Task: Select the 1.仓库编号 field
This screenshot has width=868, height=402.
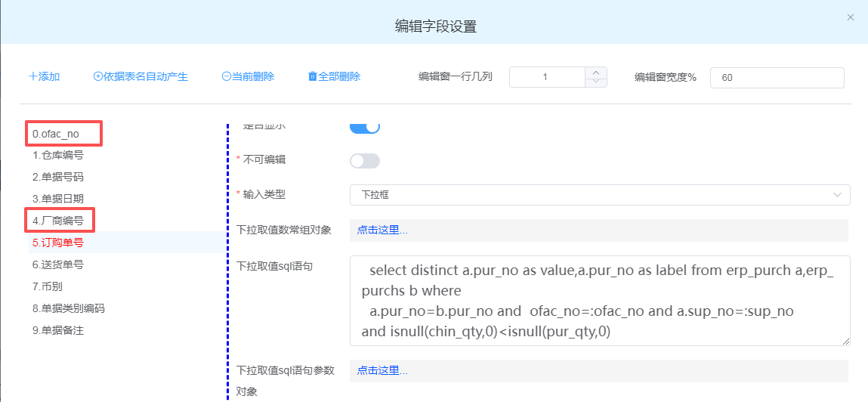Action: point(57,156)
